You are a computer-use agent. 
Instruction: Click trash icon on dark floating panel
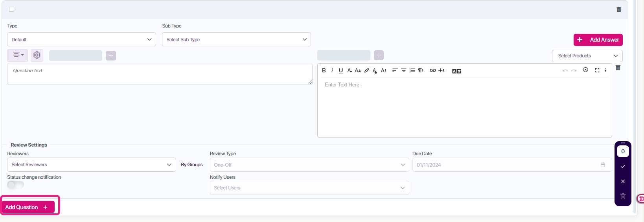coord(623,196)
